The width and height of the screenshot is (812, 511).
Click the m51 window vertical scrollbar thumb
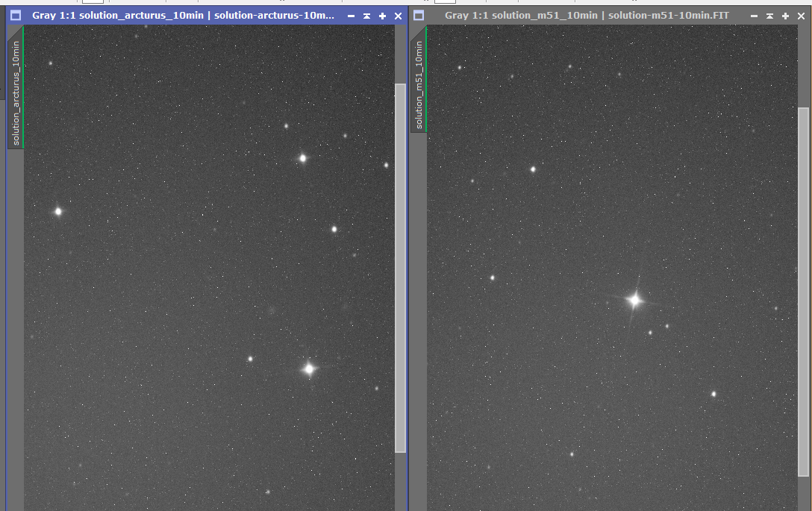pos(803,291)
